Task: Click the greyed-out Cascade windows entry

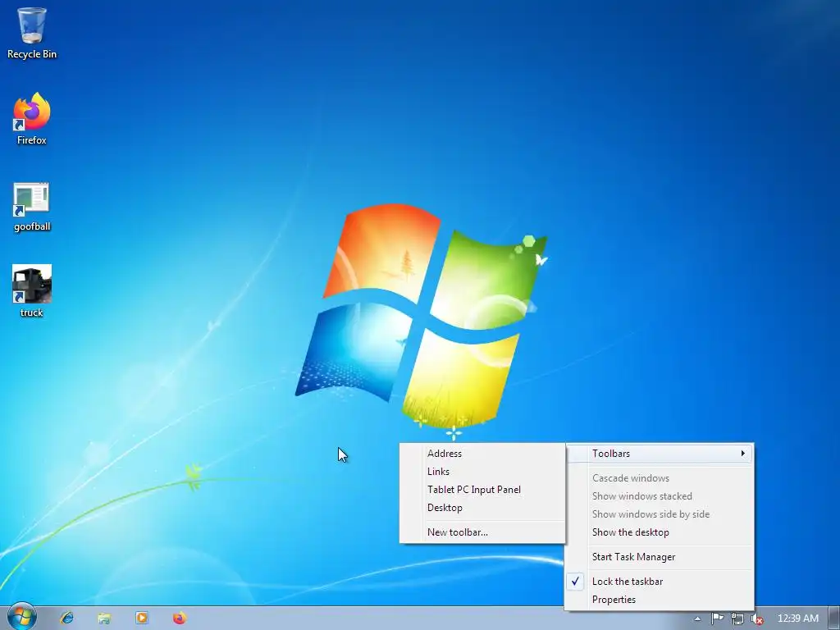Action: click(x=660, y=478)
